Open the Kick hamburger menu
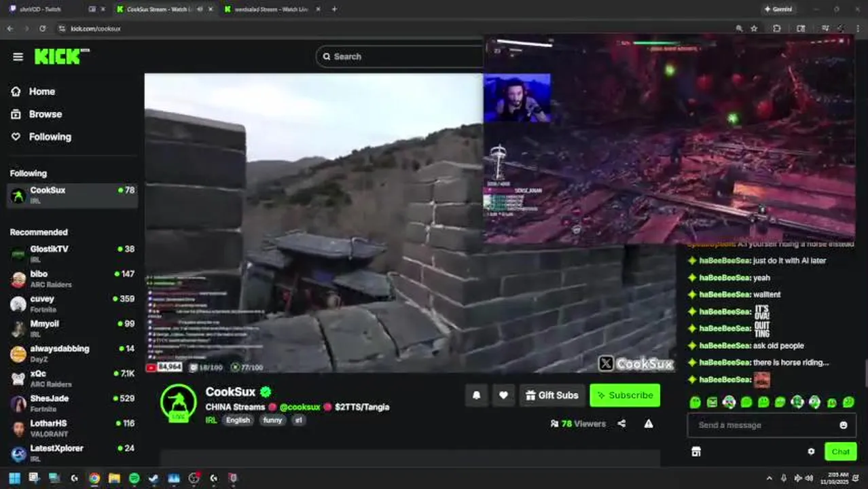 [x=18, y=56]
